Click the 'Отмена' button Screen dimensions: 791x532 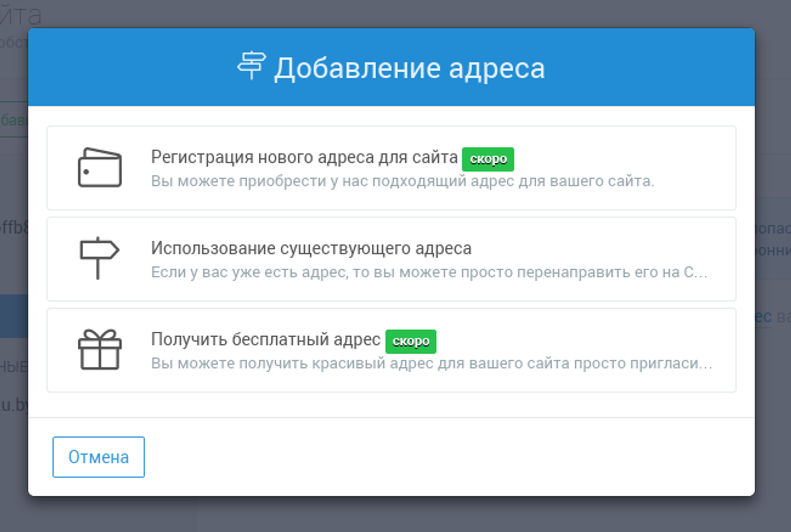pyautogui.click(x=99, y=457)
